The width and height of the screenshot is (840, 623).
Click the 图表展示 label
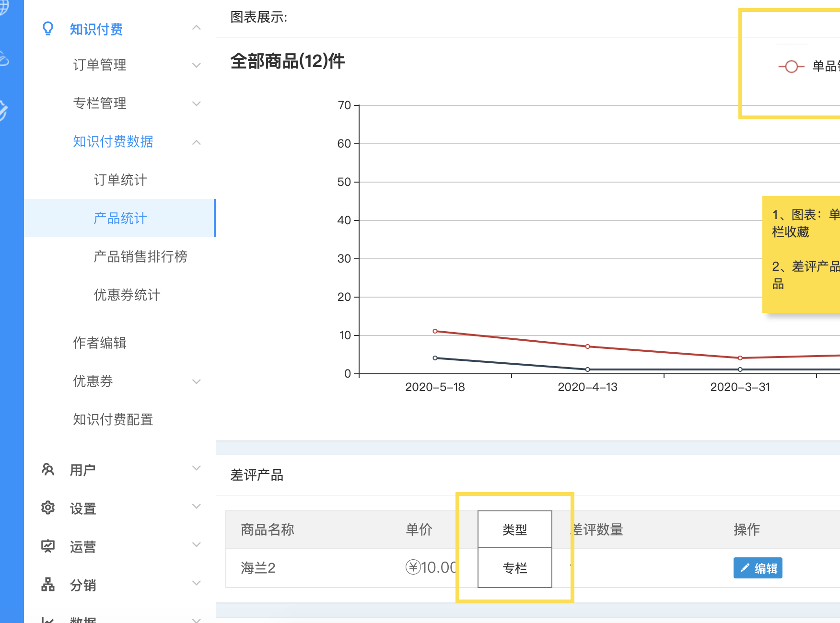[259, 17]
